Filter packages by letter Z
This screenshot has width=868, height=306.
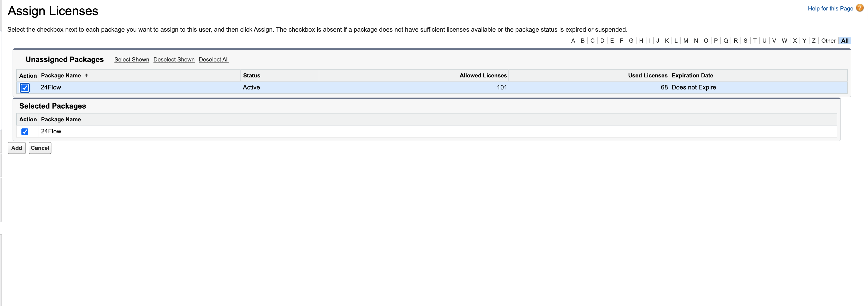click(x=813, y=41)
